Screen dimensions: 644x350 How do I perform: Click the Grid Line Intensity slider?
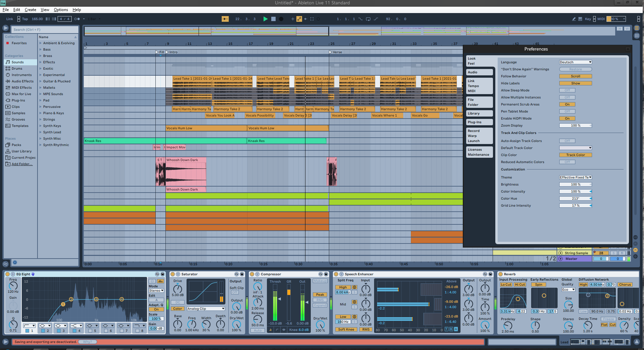[x=575, y=206]
